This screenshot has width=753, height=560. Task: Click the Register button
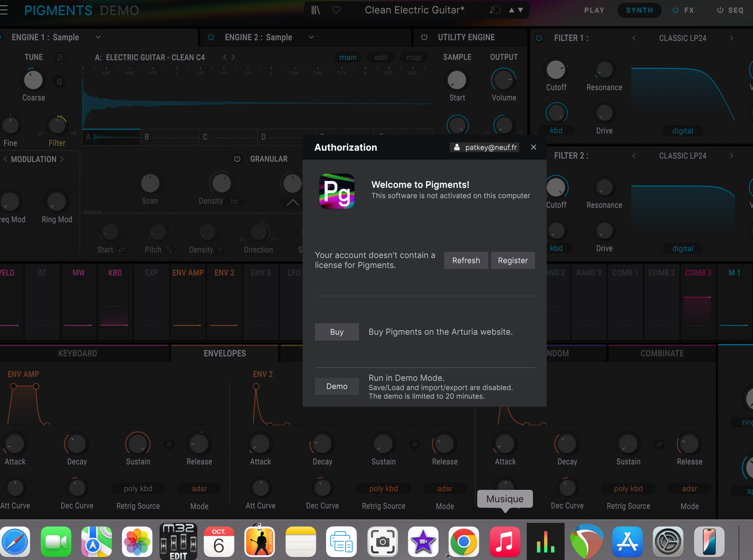(513, 260)
